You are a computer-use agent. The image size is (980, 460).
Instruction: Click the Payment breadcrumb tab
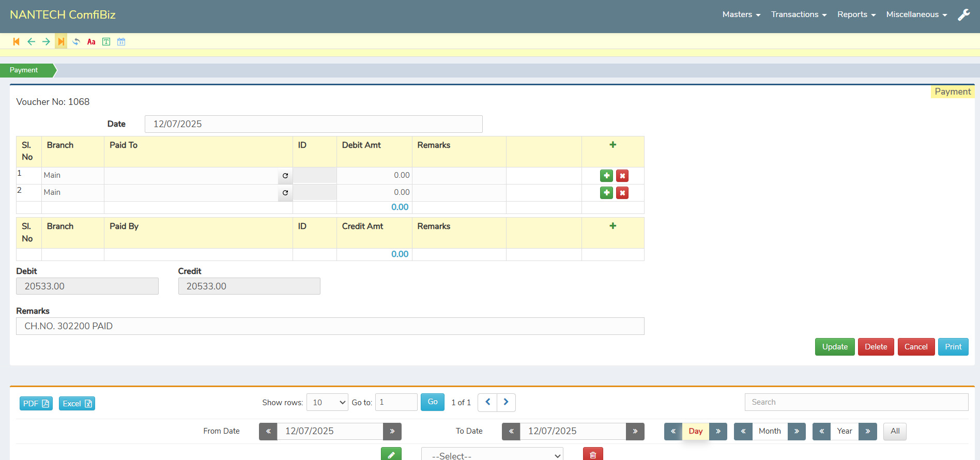(x=24, y=70)
